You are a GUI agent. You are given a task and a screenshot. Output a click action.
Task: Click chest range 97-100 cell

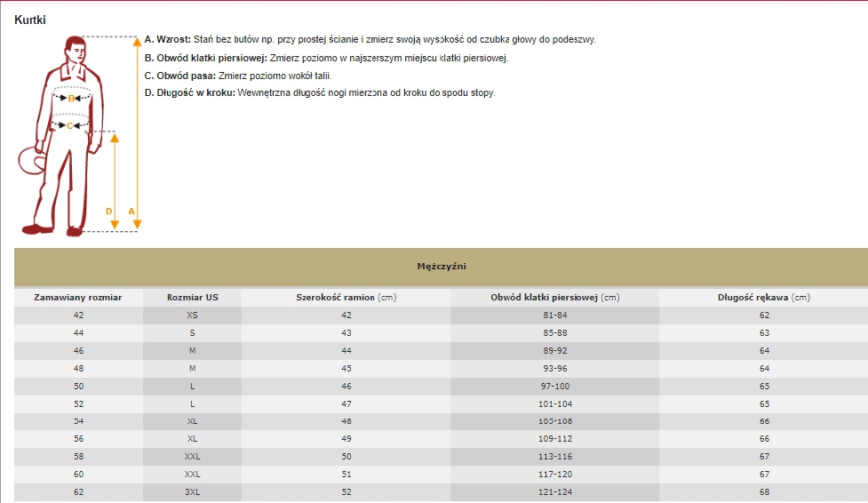click(x=554, y=386)
